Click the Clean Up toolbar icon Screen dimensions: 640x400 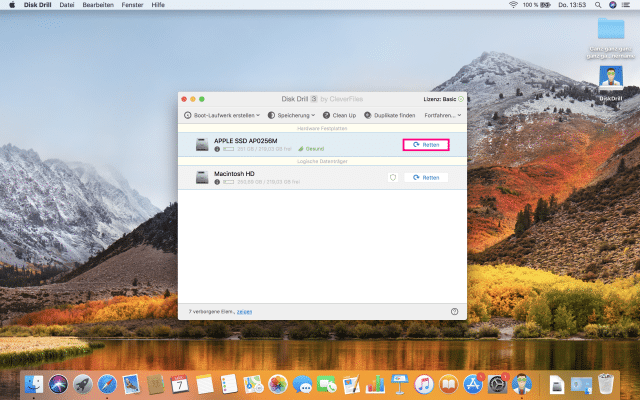[x=337, y=116]
